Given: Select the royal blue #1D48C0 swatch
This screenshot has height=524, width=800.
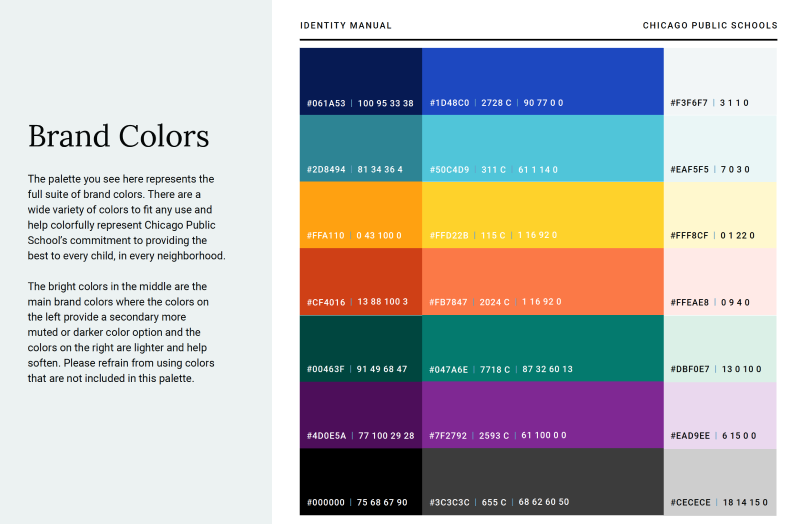Looking at the screenshot, I should [542, 81].
